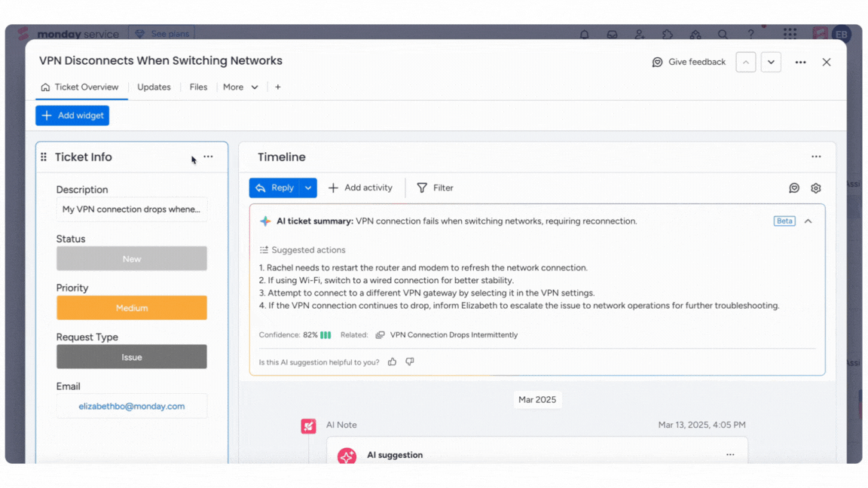This screenshot has height=488, width=868.
Task: Expand the Reply dropdown arrow
Action: click(308, 188)
